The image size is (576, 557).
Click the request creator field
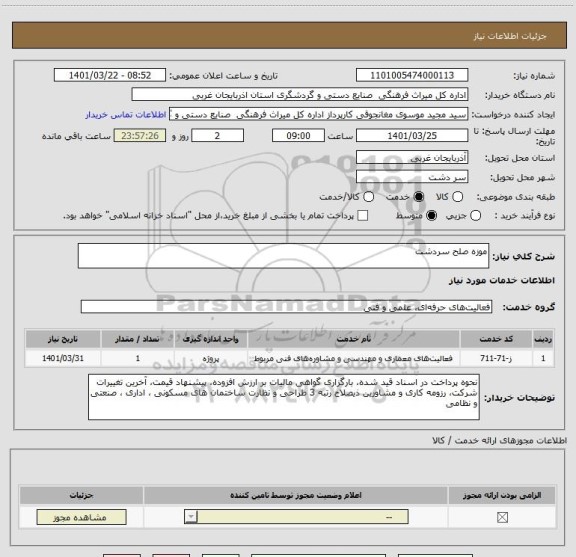click(318, 114)
